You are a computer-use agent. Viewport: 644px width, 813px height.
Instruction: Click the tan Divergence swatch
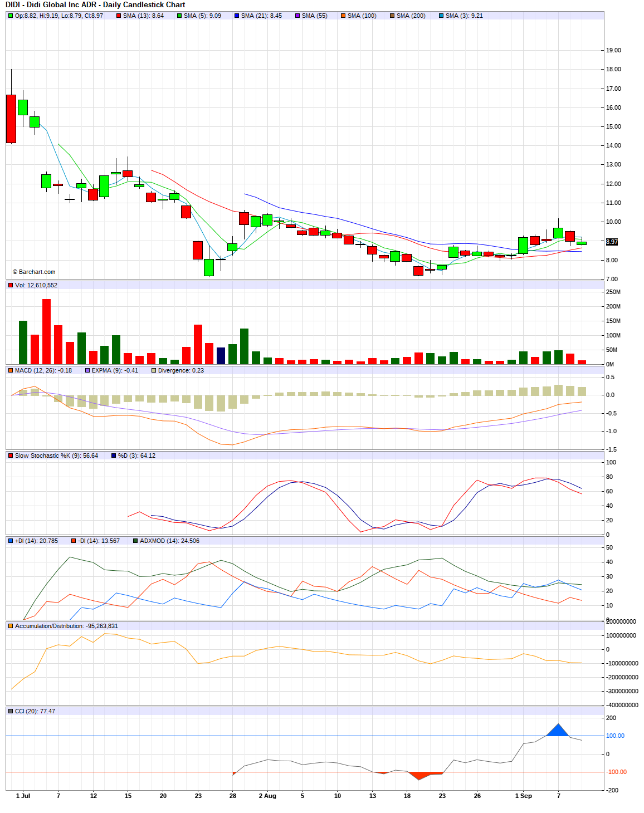pyautogui.click(x=154, y=370)
